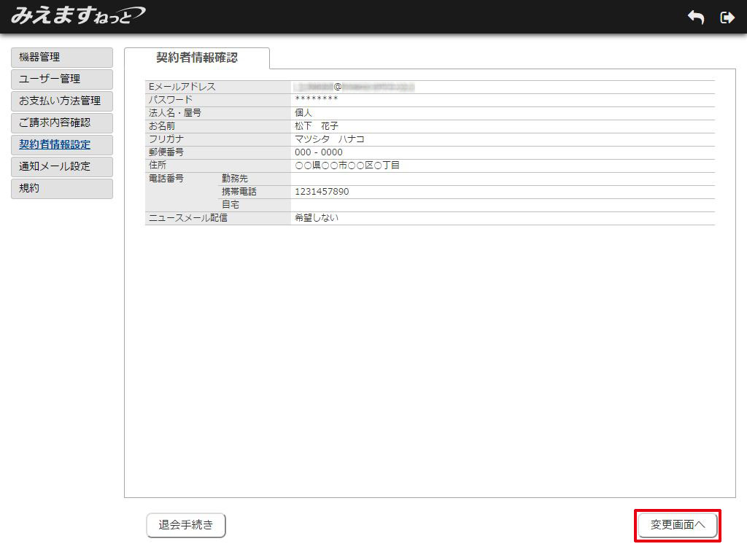
Task: Click the 携帯電話 number 1231457890
Action: 322,192
